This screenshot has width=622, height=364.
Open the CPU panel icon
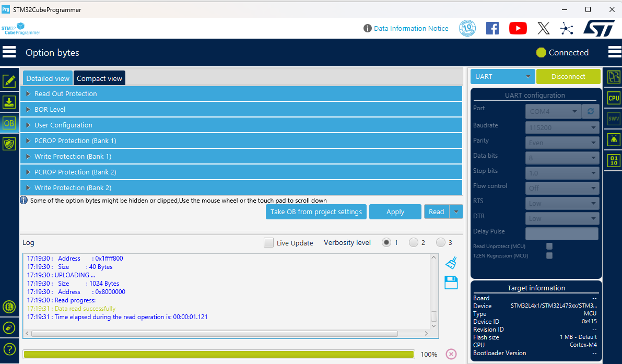614,98
